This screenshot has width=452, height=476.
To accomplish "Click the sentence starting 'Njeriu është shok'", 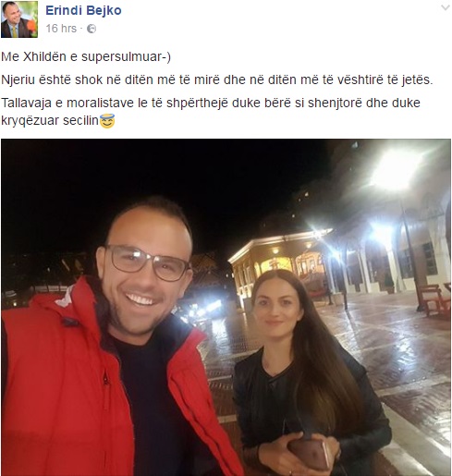I will click(x=217, y=80).
